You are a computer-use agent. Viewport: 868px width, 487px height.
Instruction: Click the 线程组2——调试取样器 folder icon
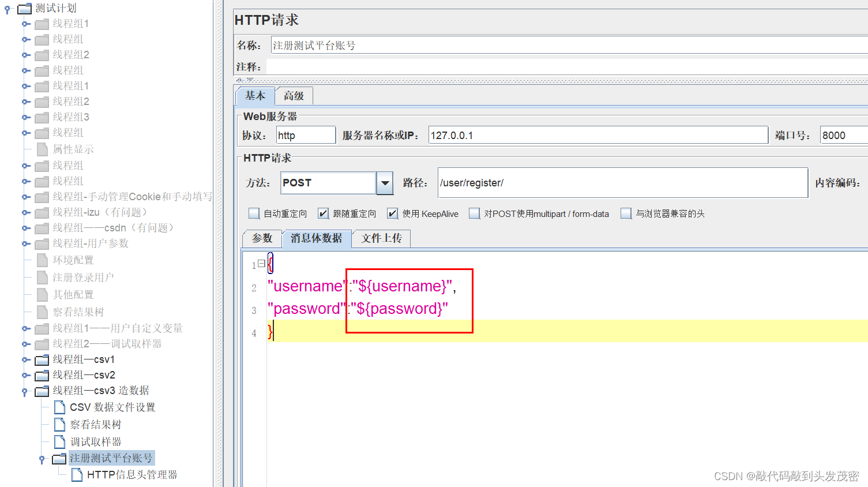(42, 344)
